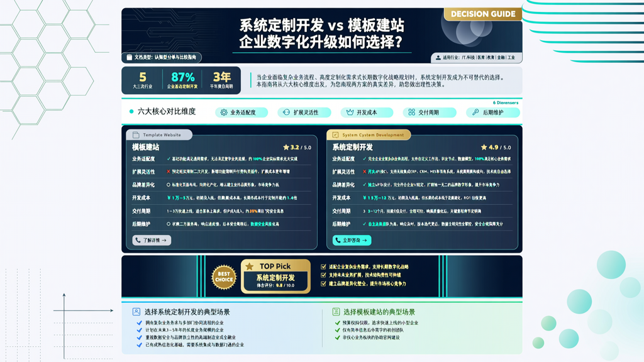Click the ¥ 1万–5万元 cost value
Image resolution: width=644 pixels, height=362 pixels.
pyautogui.click(x=180, y=198)
